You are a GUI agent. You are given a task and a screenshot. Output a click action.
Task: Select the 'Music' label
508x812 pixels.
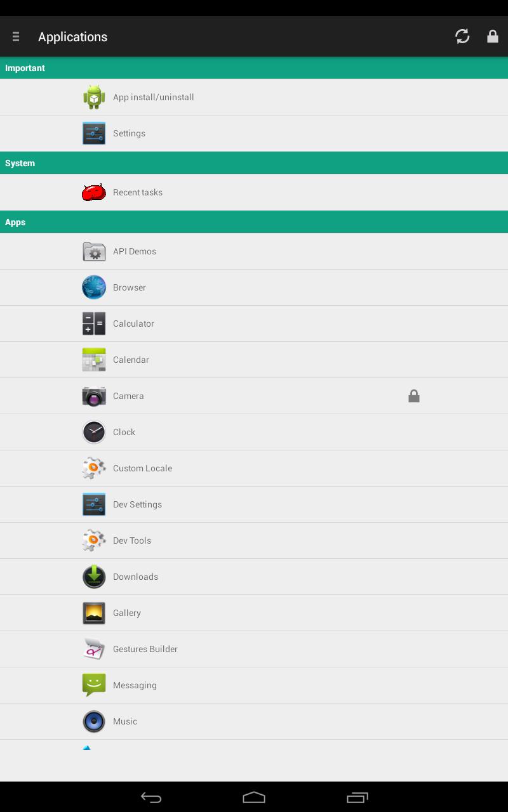(125, 721)
